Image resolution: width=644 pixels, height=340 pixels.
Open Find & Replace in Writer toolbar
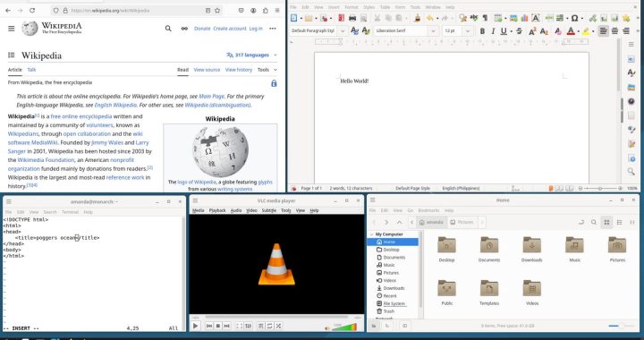coord(462,18)
